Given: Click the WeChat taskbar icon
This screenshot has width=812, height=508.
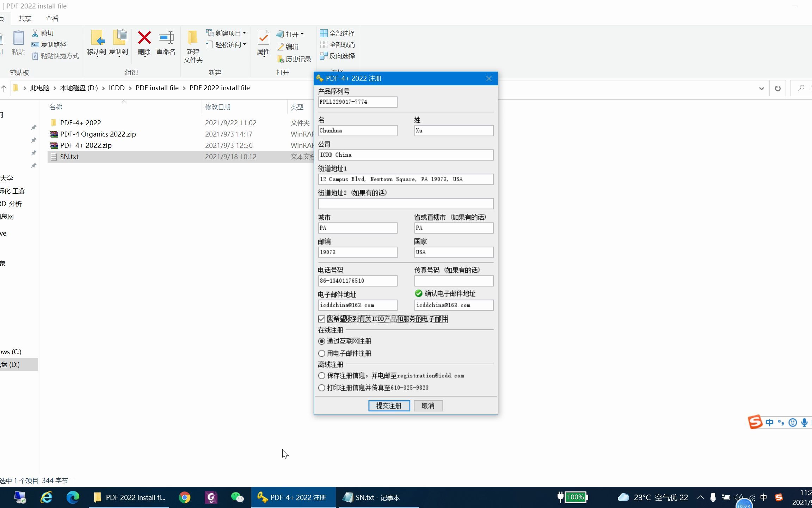Looking at the screenshot, I should tap(239, 497).
